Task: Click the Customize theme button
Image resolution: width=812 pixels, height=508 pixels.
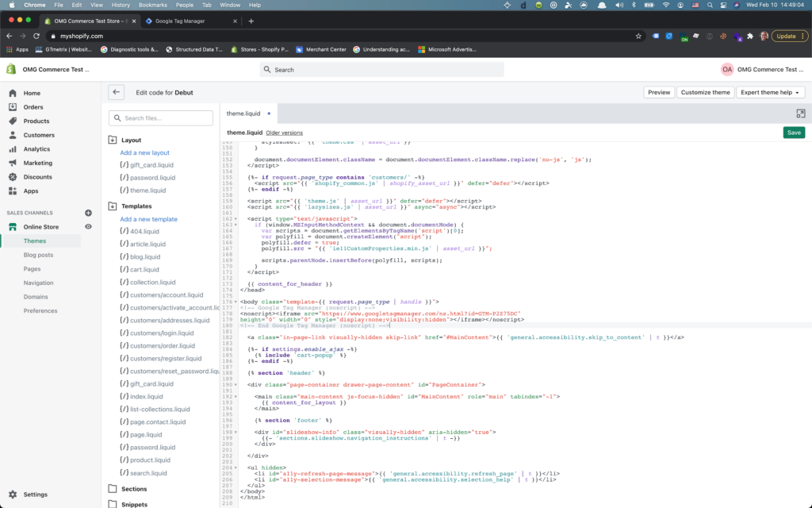Action: coord(705,92)
